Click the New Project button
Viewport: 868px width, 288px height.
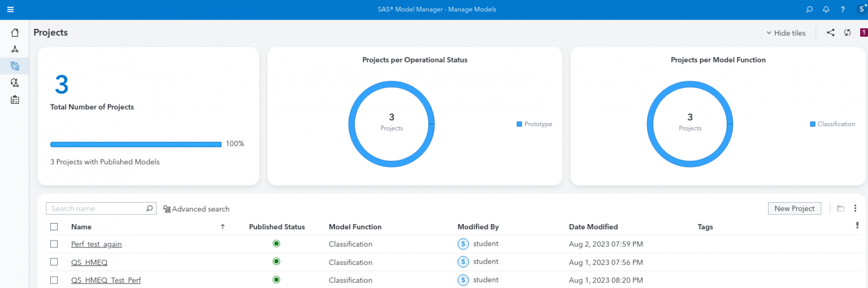pos(794,208)
